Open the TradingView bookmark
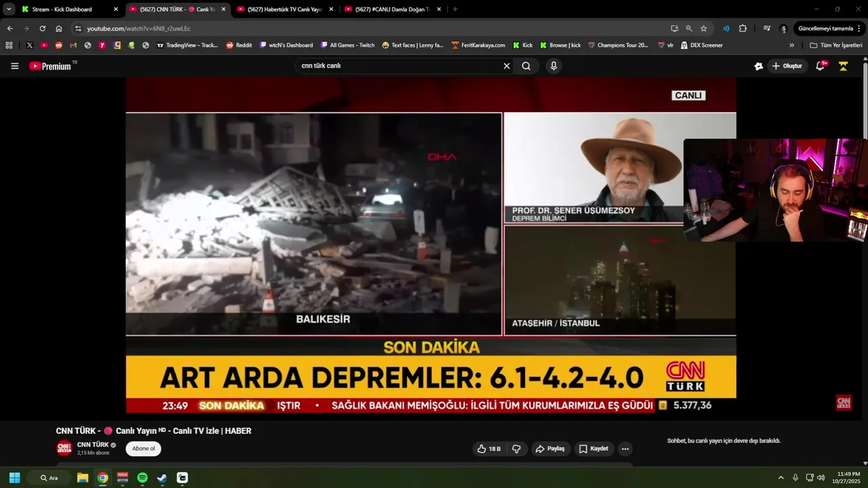 (187, 45)
